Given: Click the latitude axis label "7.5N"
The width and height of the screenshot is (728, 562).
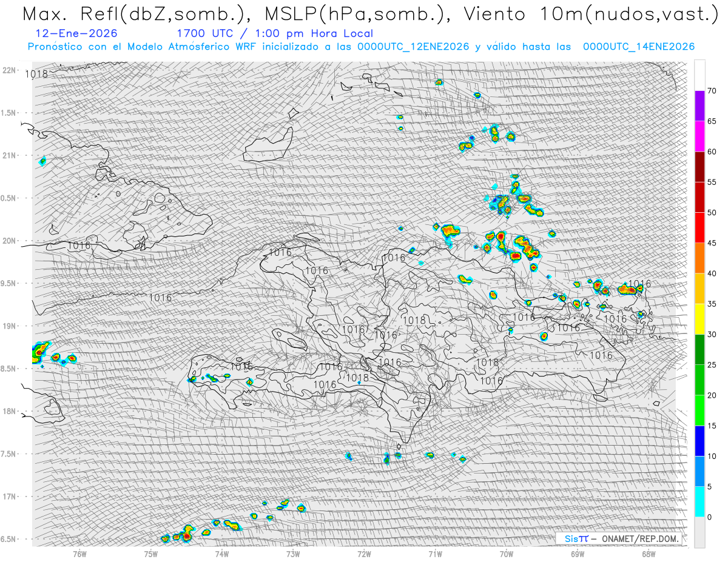Looking at the screenshot, I should coord(9,454).
